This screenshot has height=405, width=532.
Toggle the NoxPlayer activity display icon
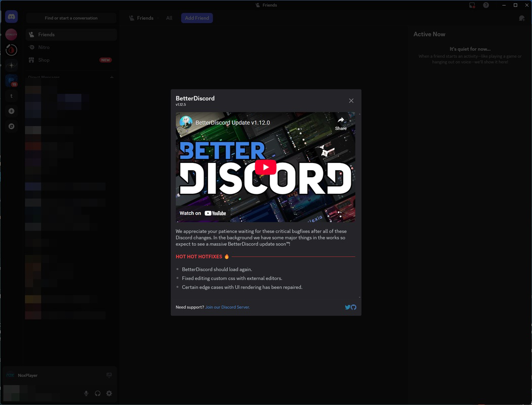109,375
